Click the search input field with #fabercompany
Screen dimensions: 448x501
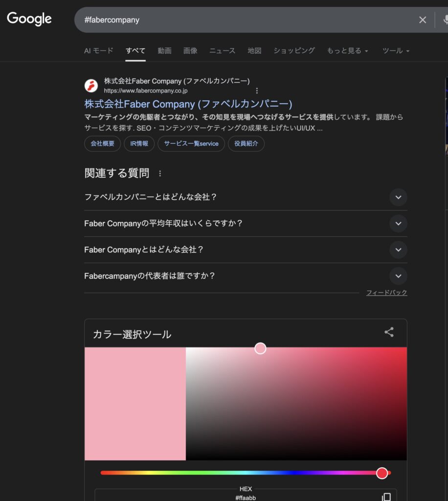(245, 20)
